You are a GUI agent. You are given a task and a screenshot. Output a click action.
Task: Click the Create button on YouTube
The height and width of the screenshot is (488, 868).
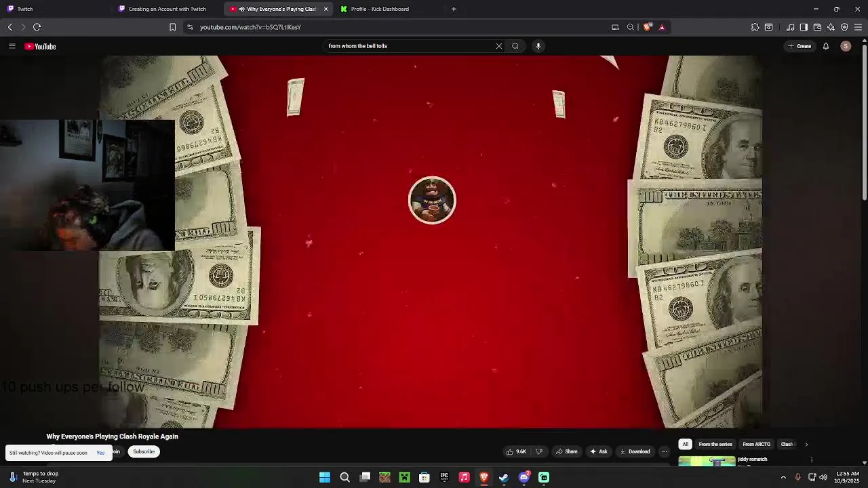pos(800,46)
